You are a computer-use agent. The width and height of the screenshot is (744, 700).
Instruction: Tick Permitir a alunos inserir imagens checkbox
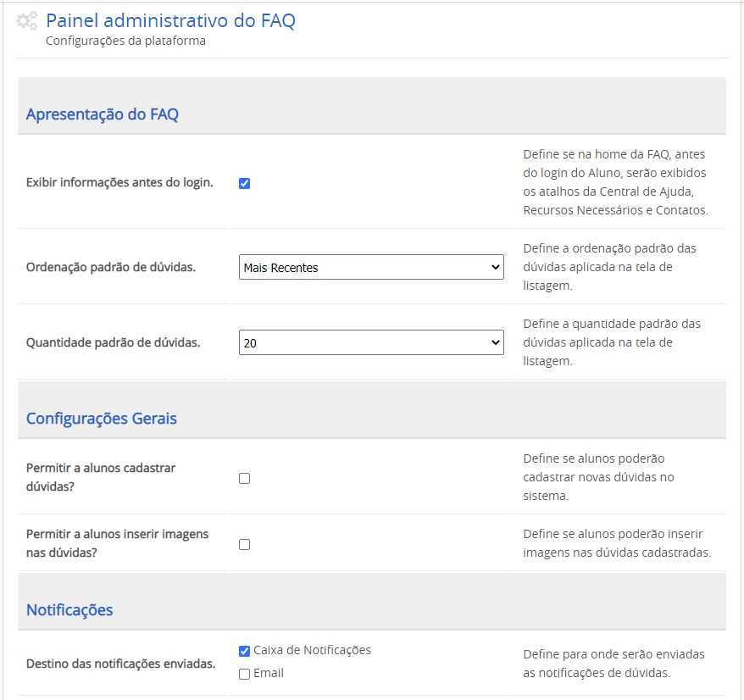[244, 545]
